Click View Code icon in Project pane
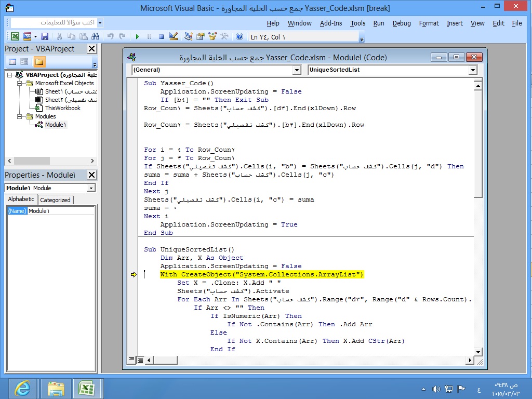This screenshot has height=399, width=532. (13, 62)
